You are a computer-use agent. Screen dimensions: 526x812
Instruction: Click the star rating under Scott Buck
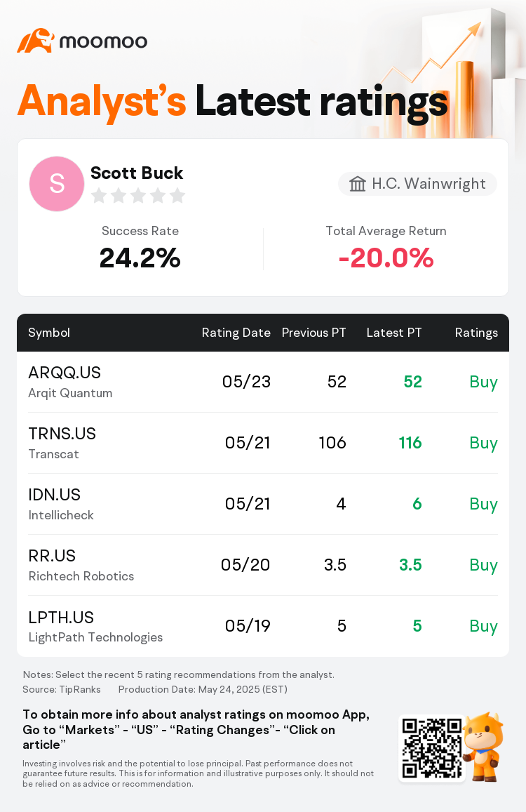138,196
